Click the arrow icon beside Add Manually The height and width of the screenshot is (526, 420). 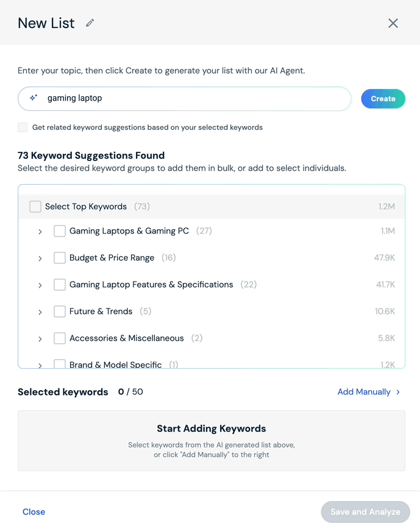398,392
